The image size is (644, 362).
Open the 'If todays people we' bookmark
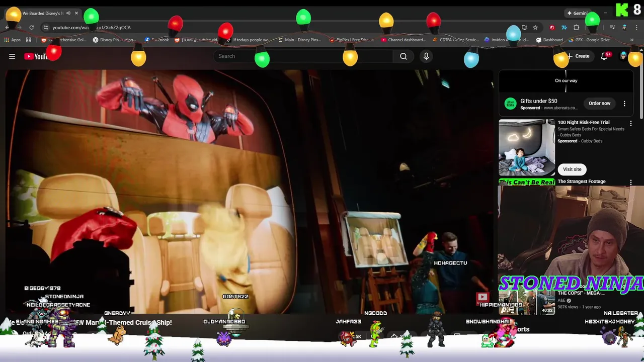tap(247, 40)
